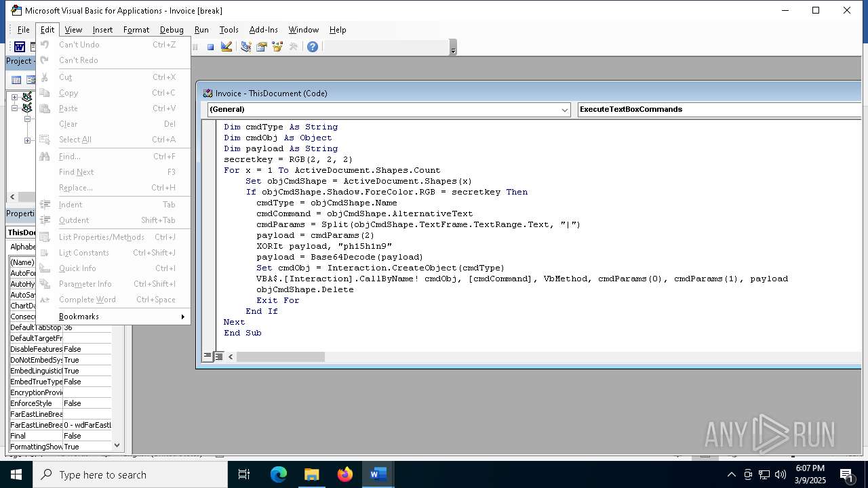Open Project Explorer from toolbar icon
This screenshot has width=868, height=488.
coord(245,47)
